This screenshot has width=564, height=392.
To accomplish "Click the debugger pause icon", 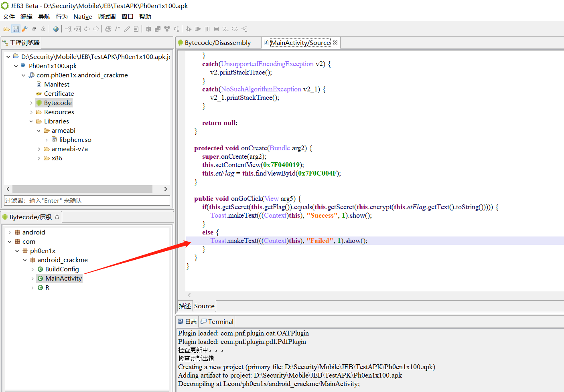I will coord(207,29).
